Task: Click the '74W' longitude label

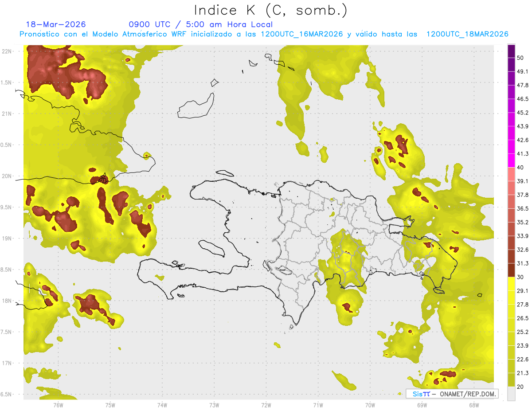Action: click(x=162, y=405)
